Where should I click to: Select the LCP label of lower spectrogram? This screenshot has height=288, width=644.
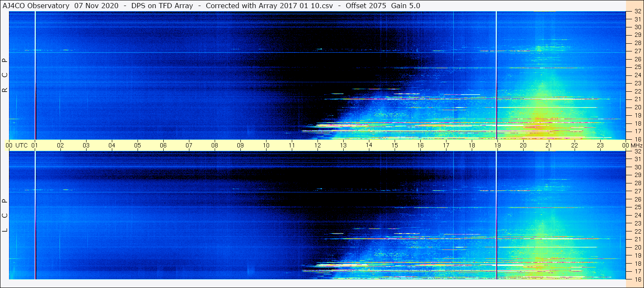click(x=5, y=215)
